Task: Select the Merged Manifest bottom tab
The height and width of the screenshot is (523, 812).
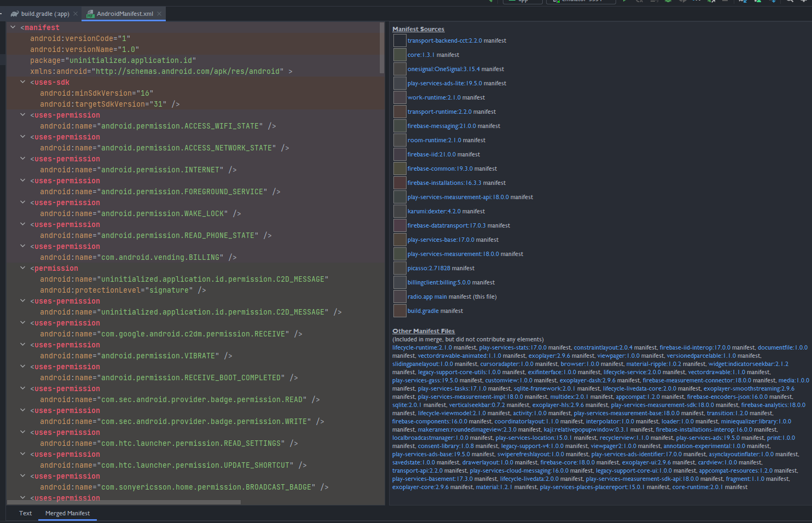Action: pos(67,513)
